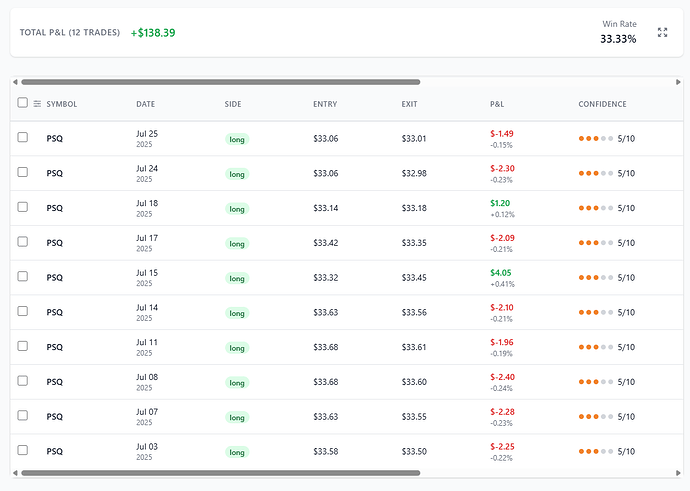Click the left arrow of the top scrollbar
This screenshot has height=491, width=690.
[x=15, y=82]
